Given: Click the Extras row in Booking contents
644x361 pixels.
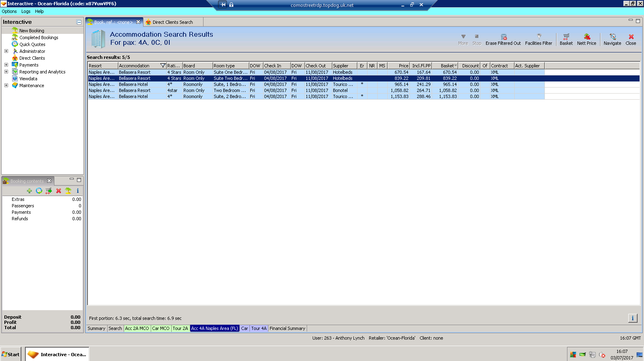Looking at the screenshot, I should tap(42, 199).
